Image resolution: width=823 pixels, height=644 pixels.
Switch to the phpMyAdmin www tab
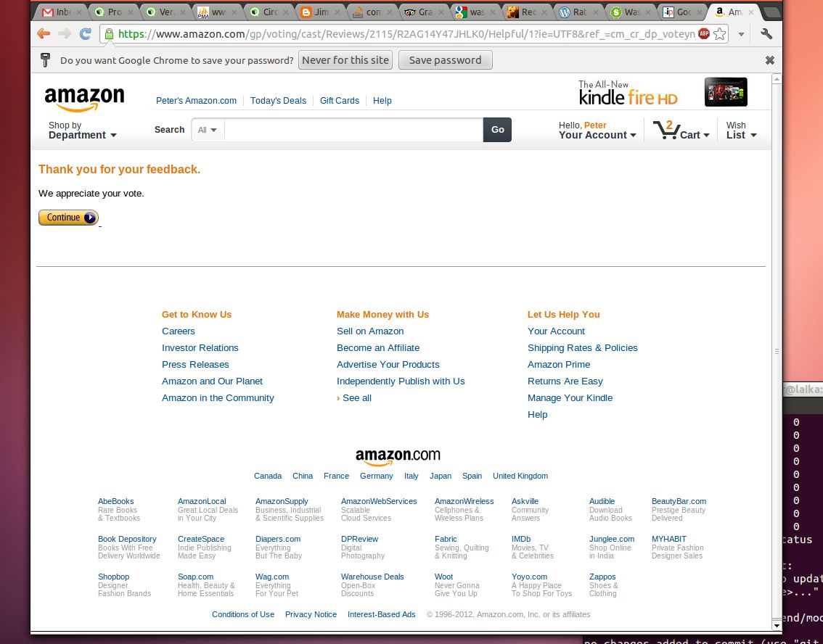click(x=216, y=12)
